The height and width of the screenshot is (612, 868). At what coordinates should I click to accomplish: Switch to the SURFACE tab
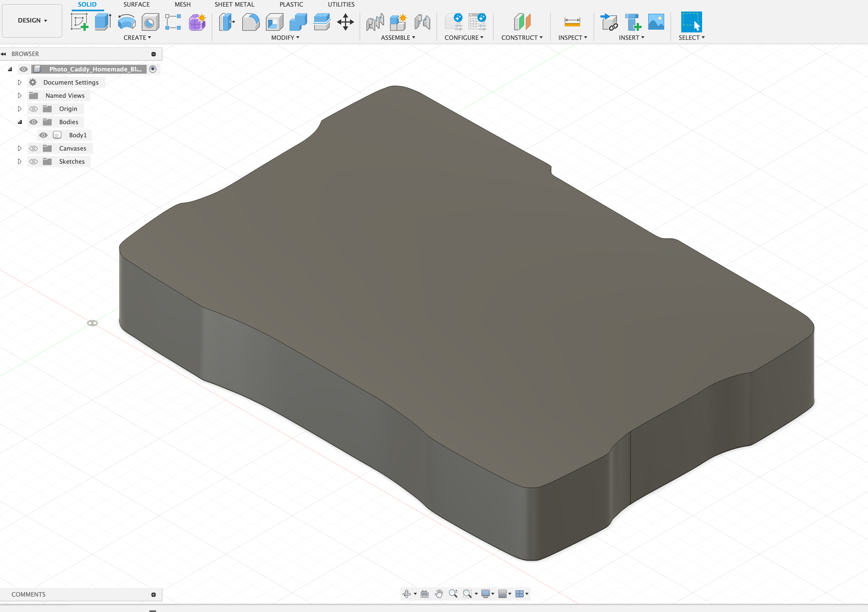click(x=137, y=5)
